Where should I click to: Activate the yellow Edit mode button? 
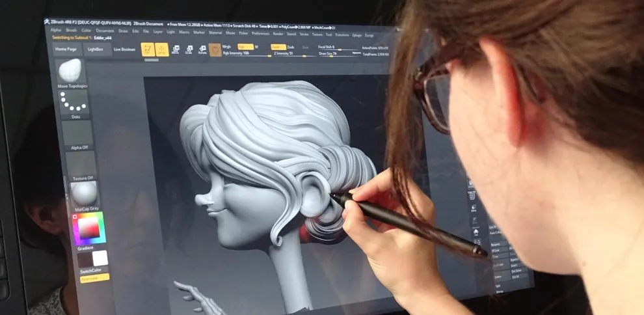point(148,49)
